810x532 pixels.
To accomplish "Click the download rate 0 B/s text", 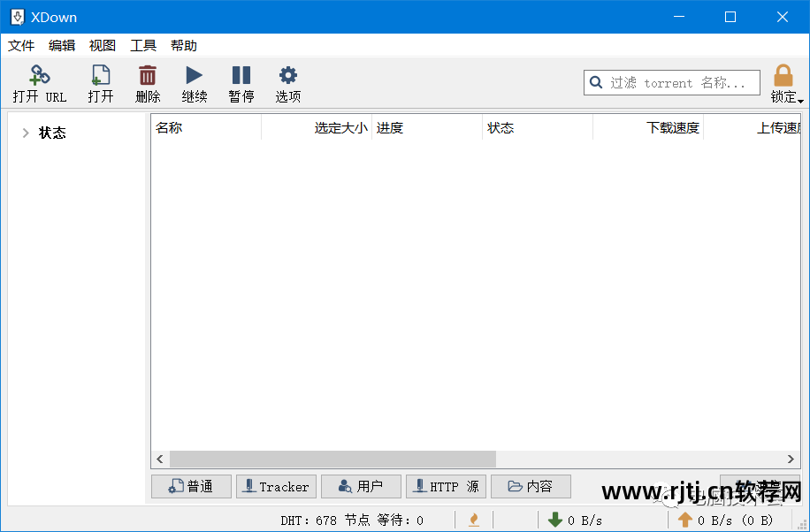I will click(x=585, y=521).
